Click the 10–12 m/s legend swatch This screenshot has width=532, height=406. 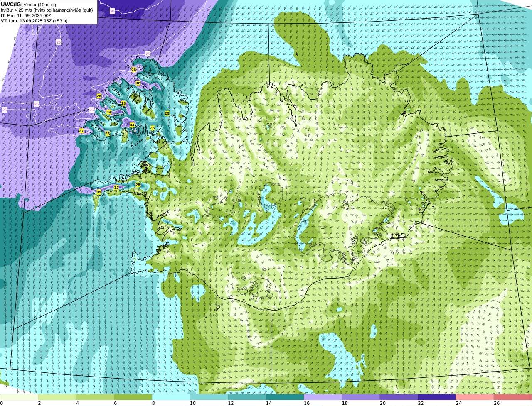[x=209, y=397]
